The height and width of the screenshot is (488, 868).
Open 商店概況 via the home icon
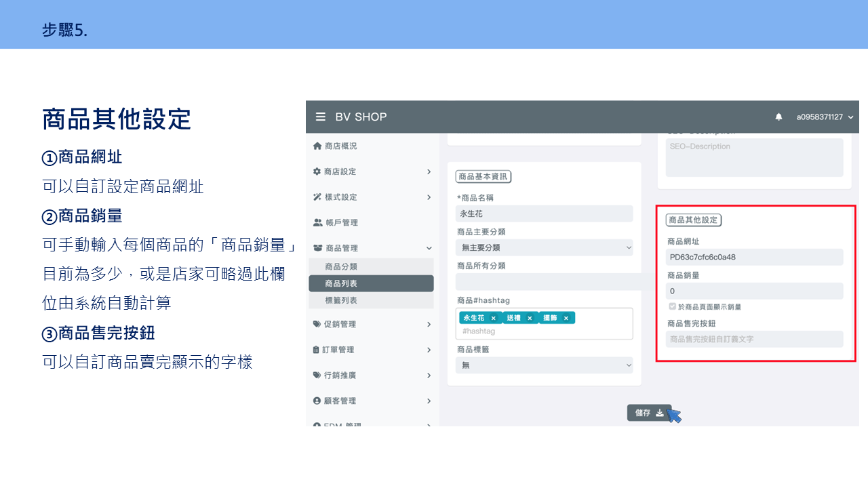(317, 146)
